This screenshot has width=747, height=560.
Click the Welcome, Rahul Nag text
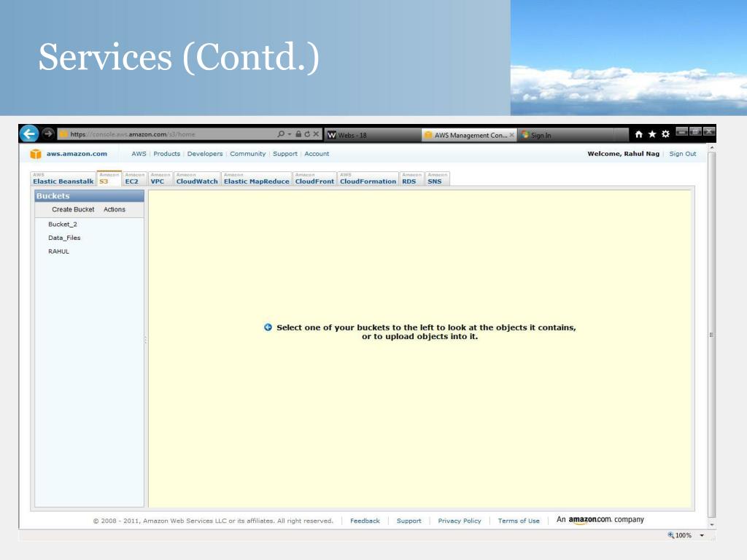pos(623,154)
